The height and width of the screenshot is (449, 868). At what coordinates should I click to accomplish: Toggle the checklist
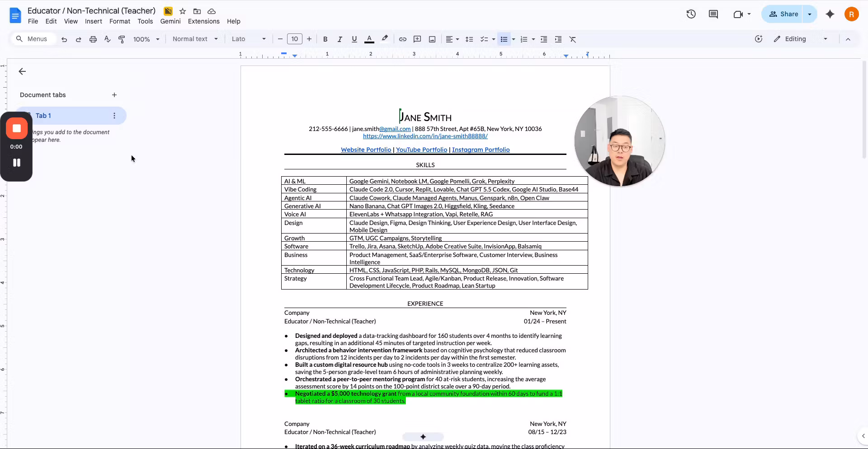click(x=484, y=39)
